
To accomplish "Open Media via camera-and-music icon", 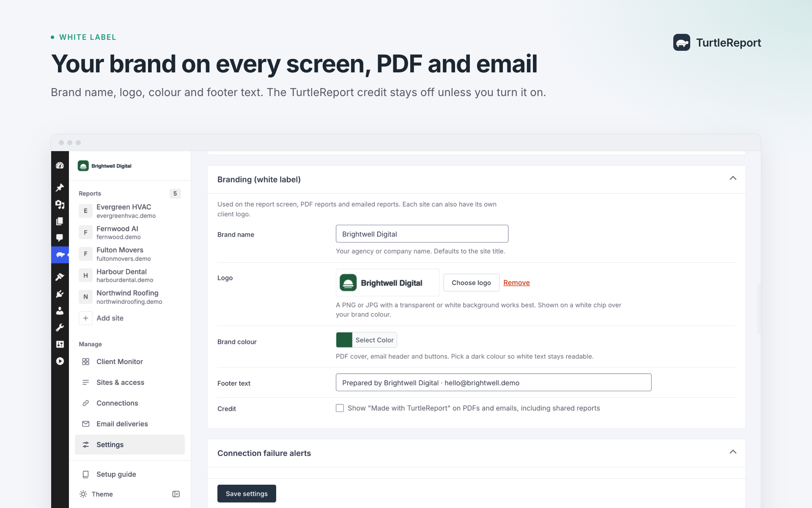I will 60,204.
